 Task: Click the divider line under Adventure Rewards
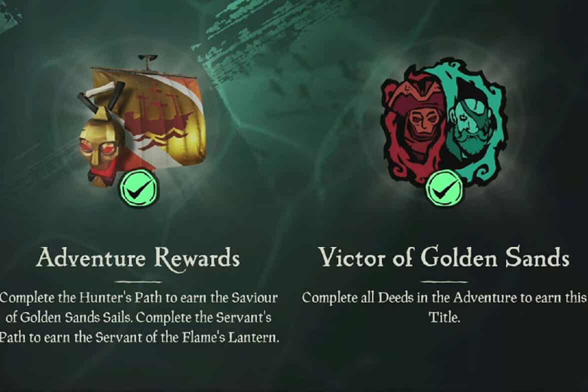(138, 281)
